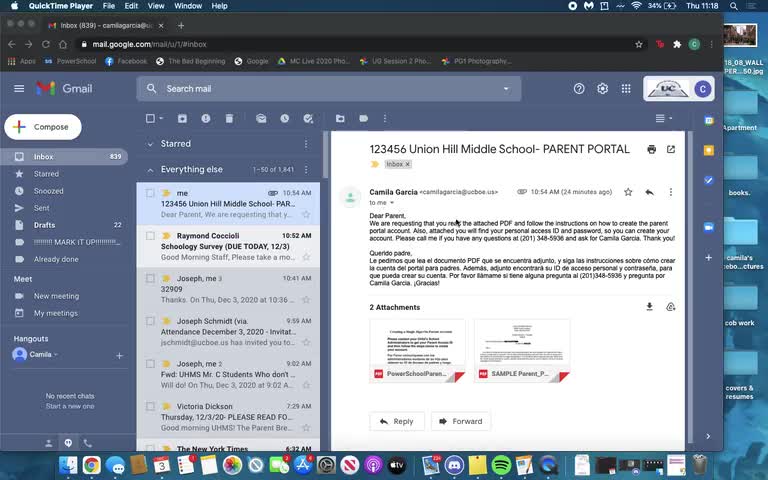768x480 pixels.
Task: Open Gmail Settings gear icon
Action: pyautogui.click(x=602, y=89)
